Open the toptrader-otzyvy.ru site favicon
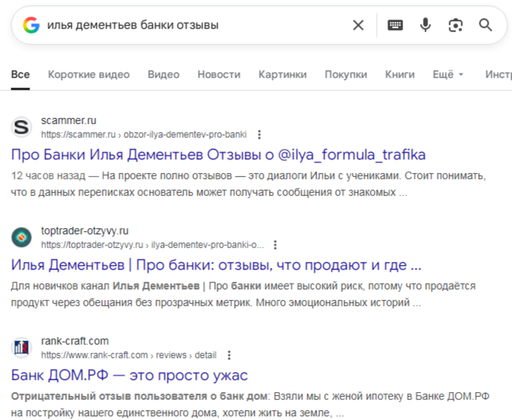Image resolution: width=512 pixels, height=420 pixels. (22, 237)
